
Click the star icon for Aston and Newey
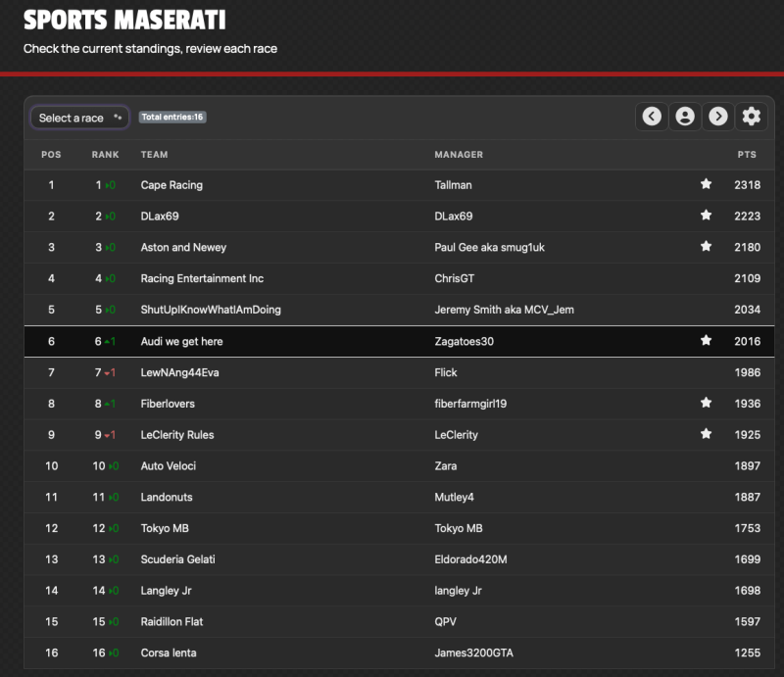[x=706, y=246]
